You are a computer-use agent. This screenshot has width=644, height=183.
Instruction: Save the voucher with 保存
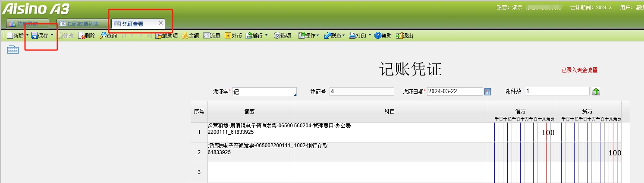pos(40,36)
